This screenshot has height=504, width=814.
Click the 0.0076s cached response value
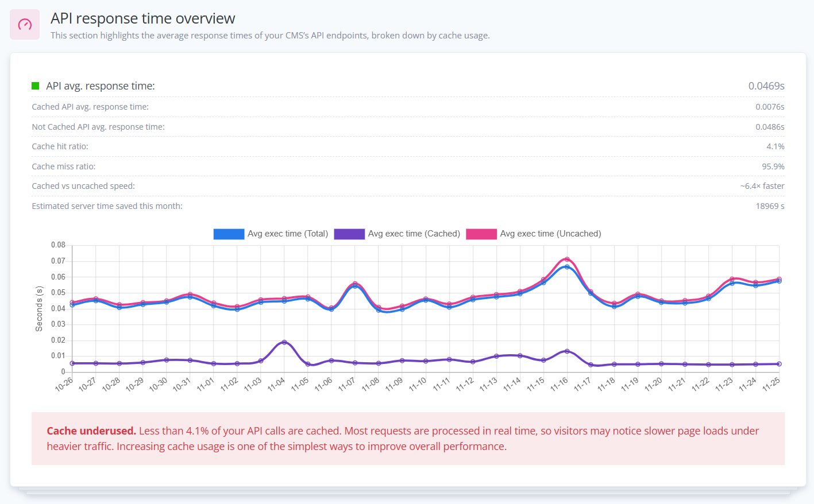tap(770, 107)
